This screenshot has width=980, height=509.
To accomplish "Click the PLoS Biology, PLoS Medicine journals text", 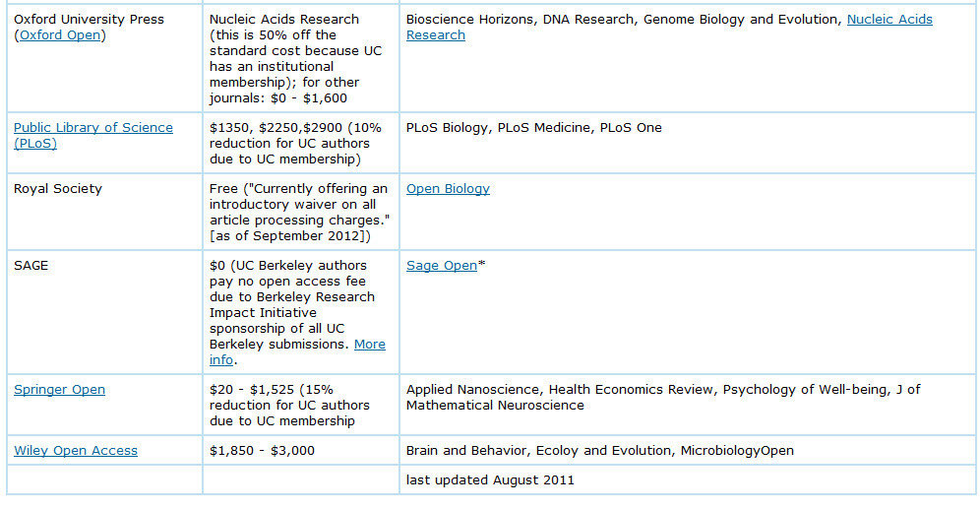I will [x=533, y=128].
